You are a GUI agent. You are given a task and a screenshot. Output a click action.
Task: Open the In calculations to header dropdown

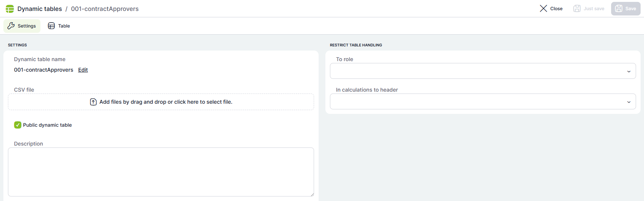pos(482,101)
